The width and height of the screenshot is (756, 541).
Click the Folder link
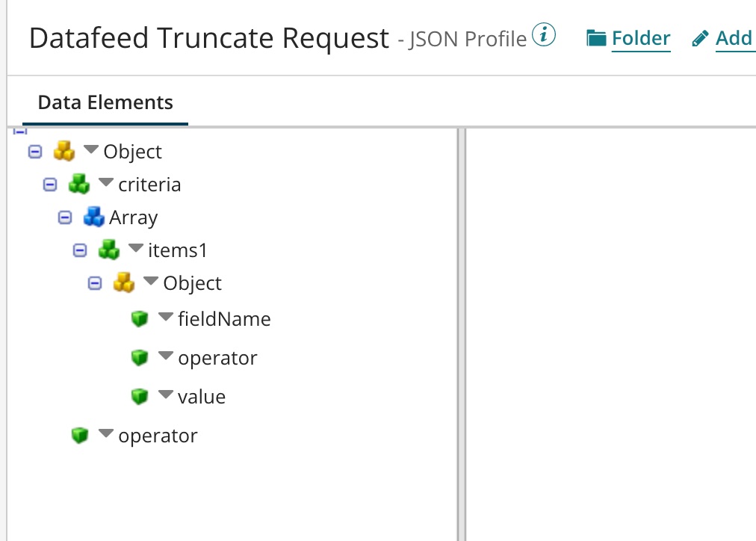(639, 37)
